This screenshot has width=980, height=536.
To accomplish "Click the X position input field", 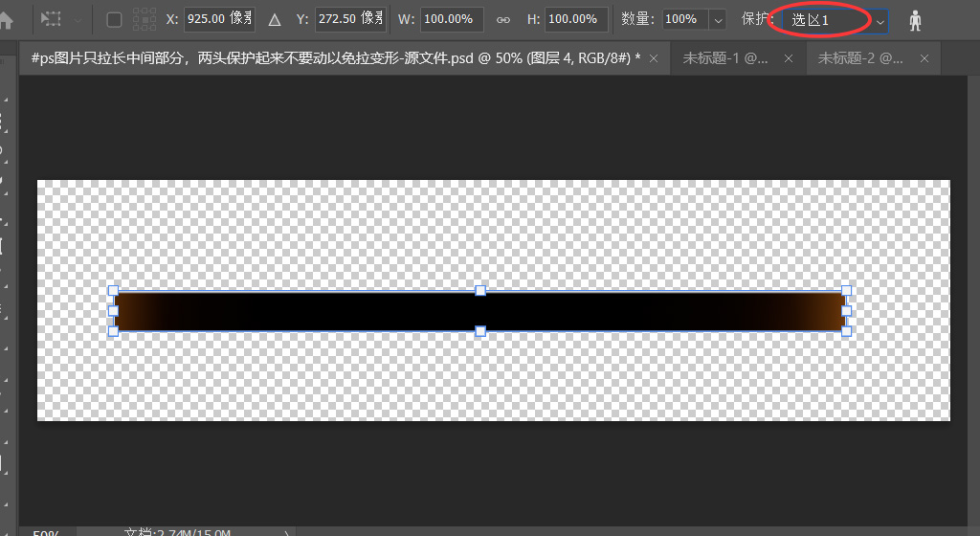I will pyautogui.click(x=219, y=19).
